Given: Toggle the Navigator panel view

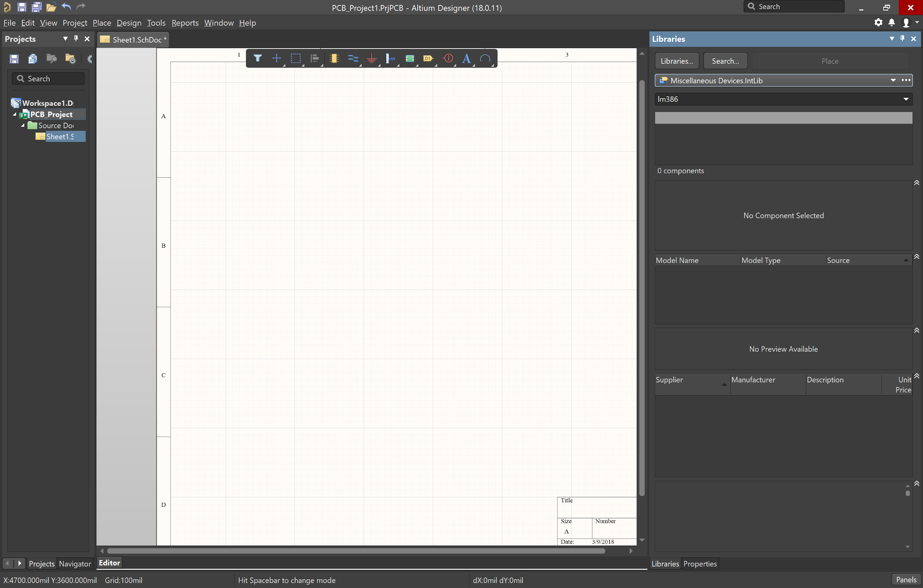Looking at the screenshot, I should click(74, 563).
